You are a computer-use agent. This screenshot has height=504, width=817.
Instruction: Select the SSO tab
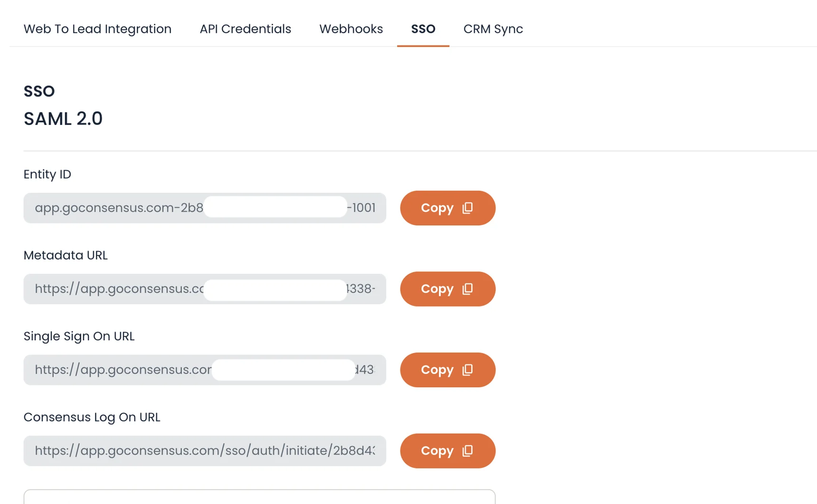tap(423, 29)
